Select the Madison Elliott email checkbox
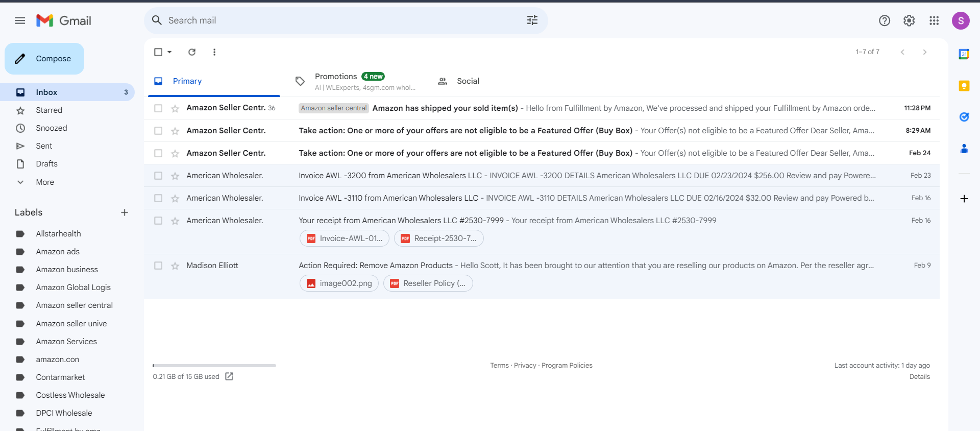 coord(158,266)
